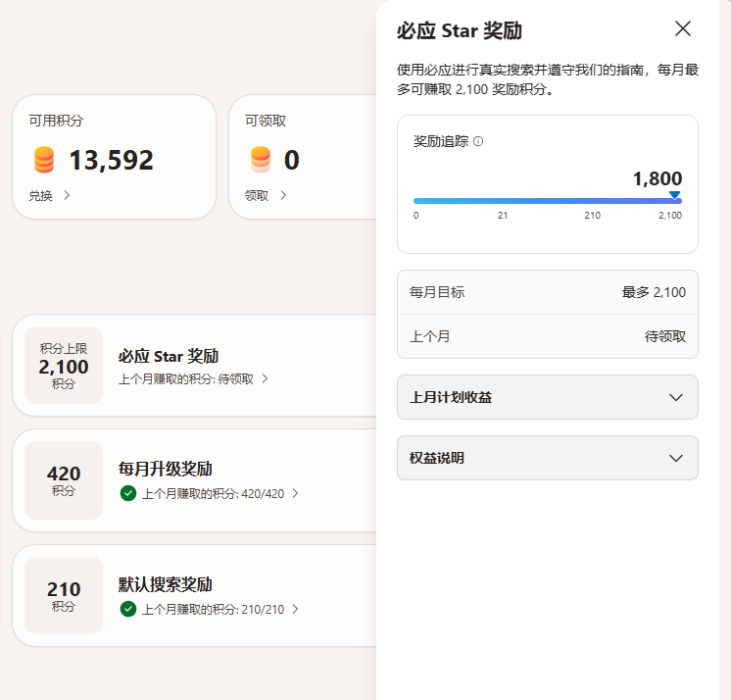This screenshot has height=700, width=731.
Task: Click the arrow after 210/210
Action: tap(295, 609)
